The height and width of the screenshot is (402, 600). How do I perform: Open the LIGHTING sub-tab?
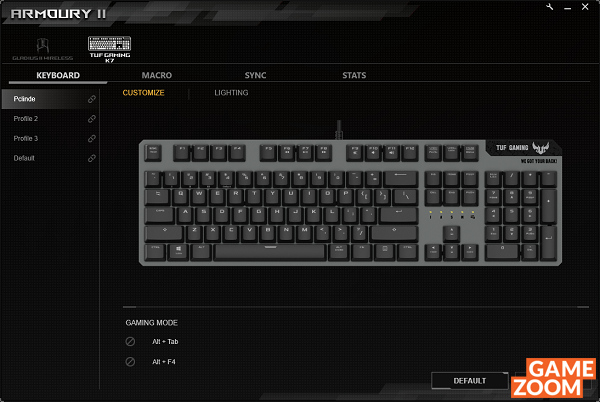coord(231,93)
